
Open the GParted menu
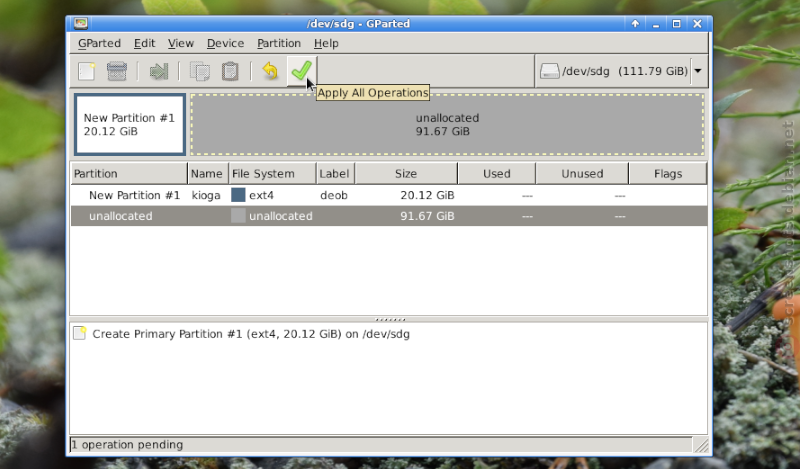(99, 43)
